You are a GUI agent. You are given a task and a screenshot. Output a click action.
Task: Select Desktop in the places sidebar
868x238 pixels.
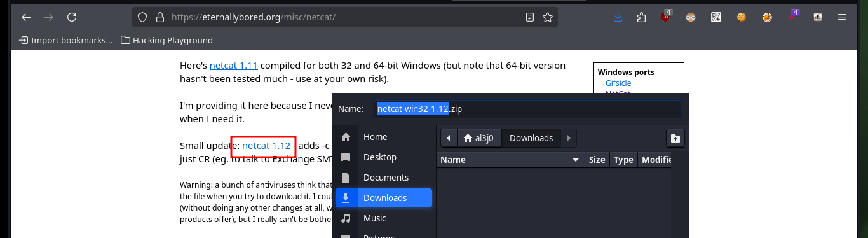click(383, 157)
